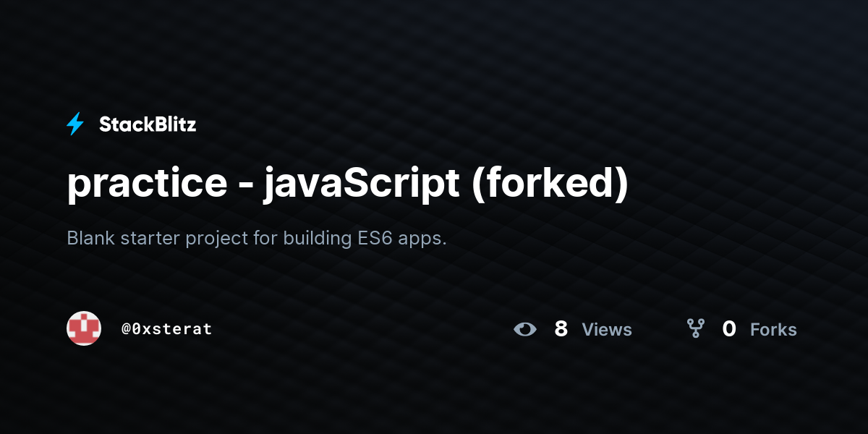868x434 pixels.
Task: Click the StackBlitz lightning bolt logo
Action: 75,124
